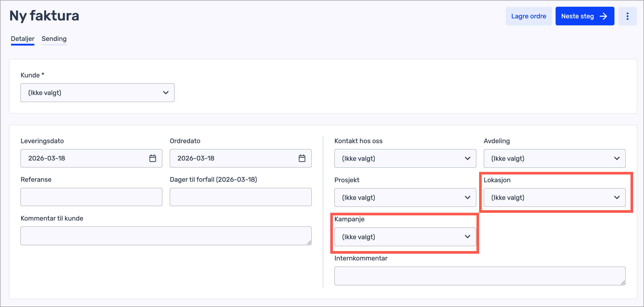Focus the Referanse input field
This screenshot has width=644, height=307.
91,197
